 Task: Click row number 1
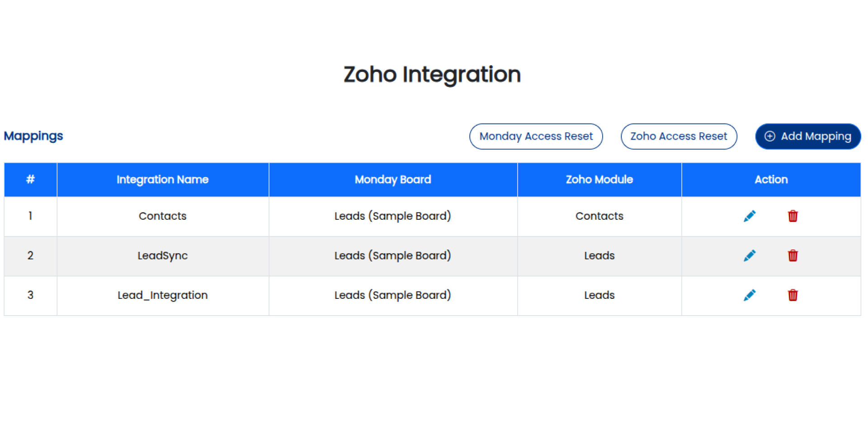pyautogui.click(x=30, y=216)
